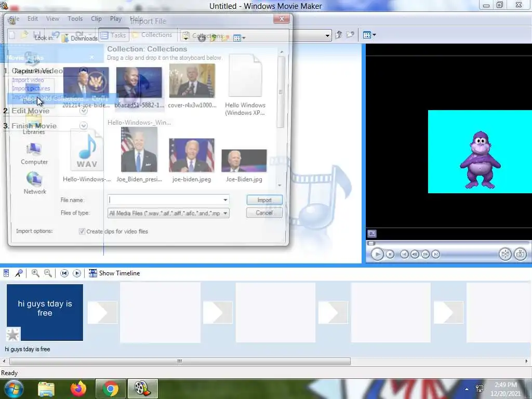Open Computer in the dialog sidebar

34,154
